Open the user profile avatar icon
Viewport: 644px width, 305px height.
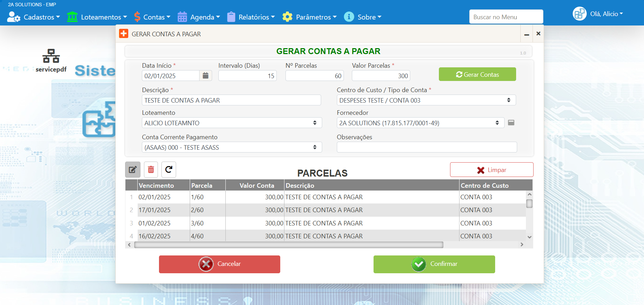click(x=579, y=14)
